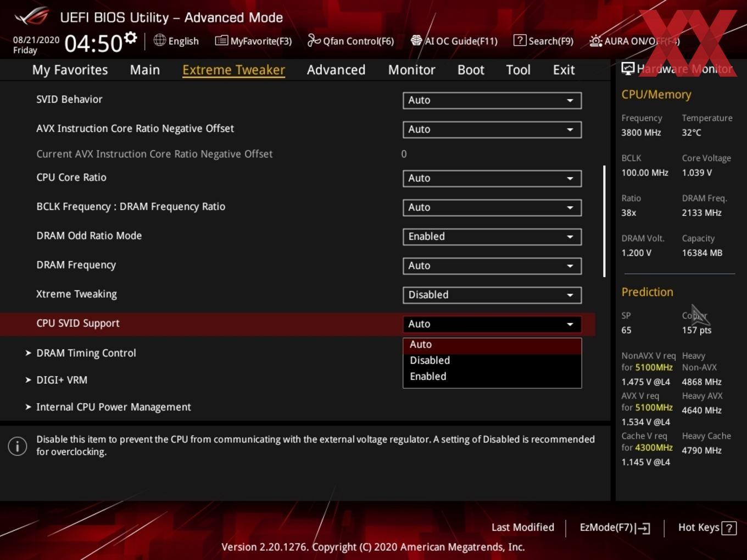The image size is (747, 560).
Task: Open AVX Instruction Core Ratio Negative Offset dropdown
Action: (492, 130)
